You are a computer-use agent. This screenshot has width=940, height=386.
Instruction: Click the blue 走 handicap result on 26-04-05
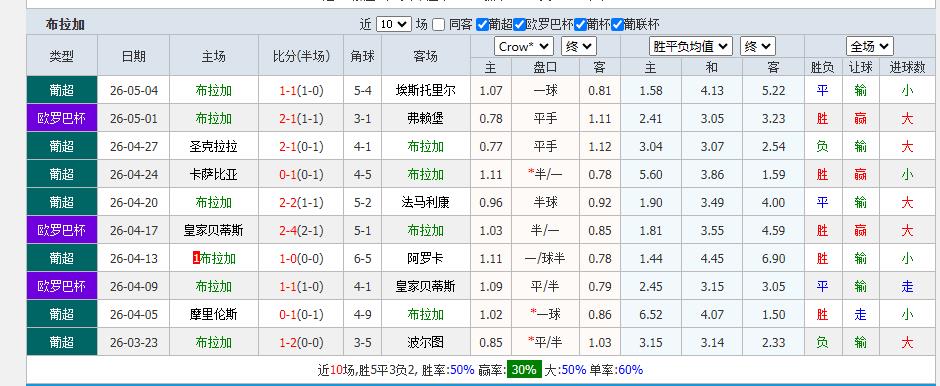(x=861, y=315)
